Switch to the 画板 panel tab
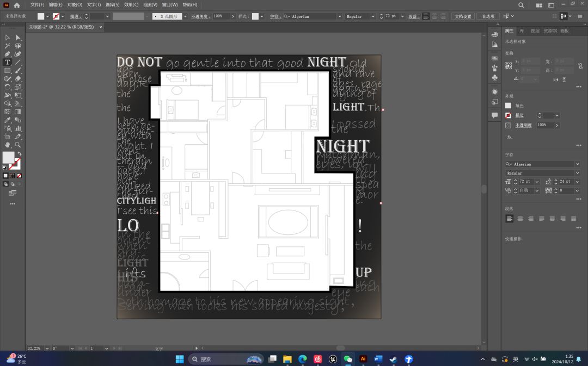Screen dimensions: 588x366 [565, 30]
